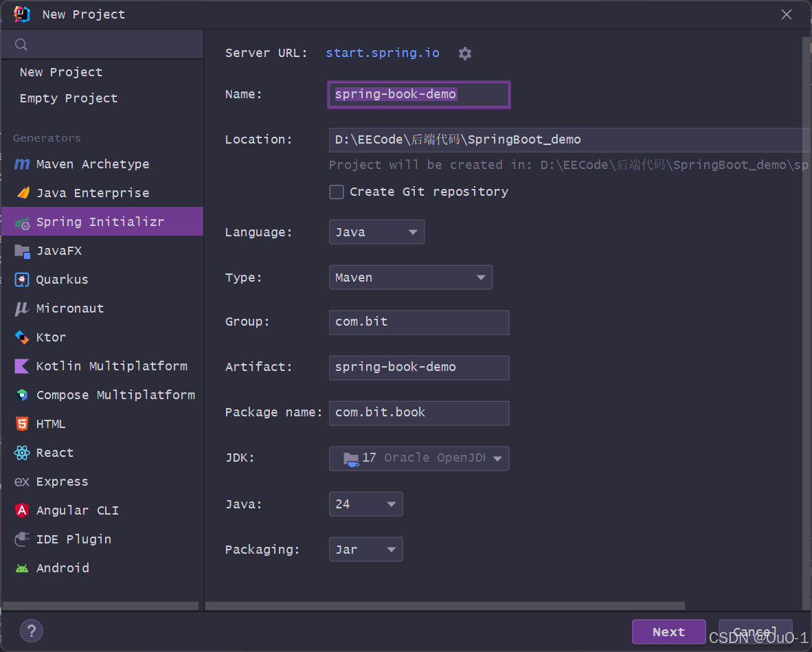Select the React generator entry
Screen dimensions: 812x652
point(102,453)
